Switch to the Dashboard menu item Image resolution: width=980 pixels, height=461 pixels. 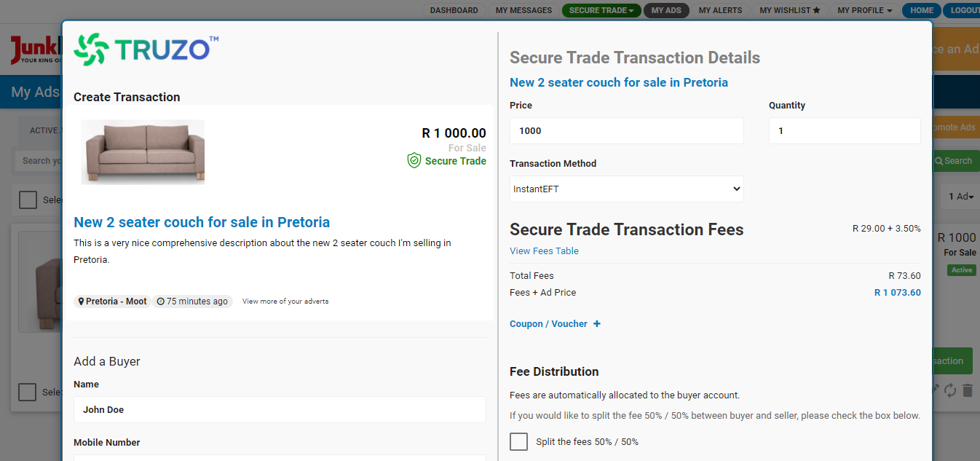click(454, 10)
